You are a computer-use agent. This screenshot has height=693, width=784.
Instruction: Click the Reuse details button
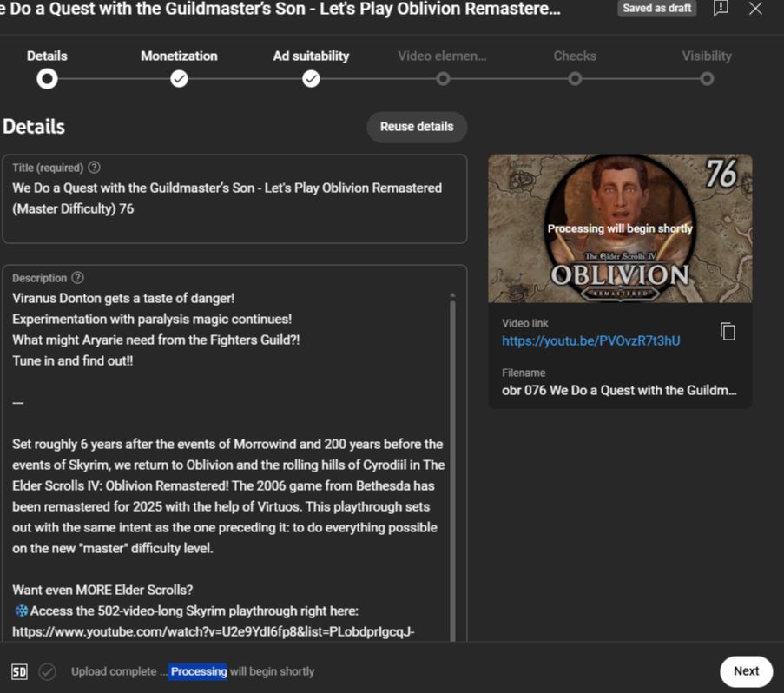tap(417, 127)
